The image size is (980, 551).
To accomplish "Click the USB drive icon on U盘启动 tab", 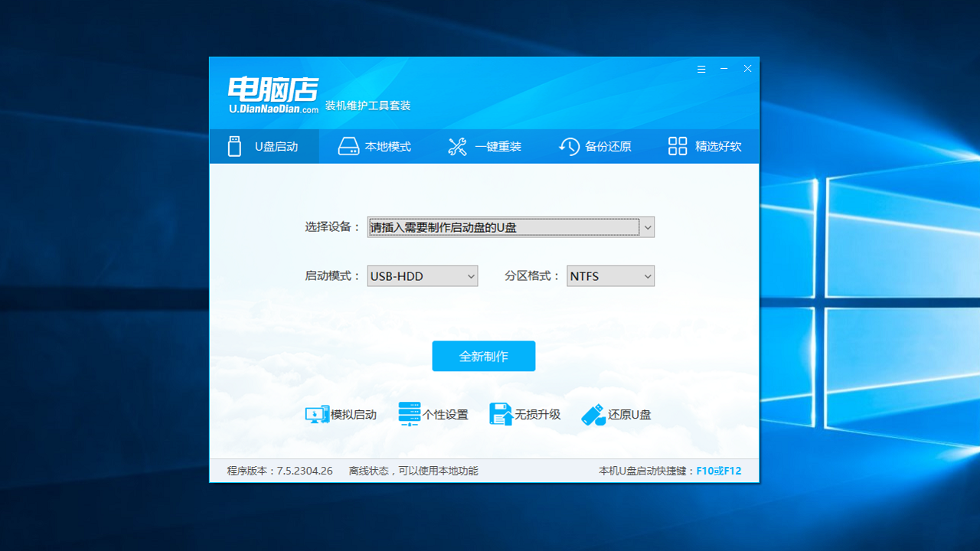I will coord(234,146).
